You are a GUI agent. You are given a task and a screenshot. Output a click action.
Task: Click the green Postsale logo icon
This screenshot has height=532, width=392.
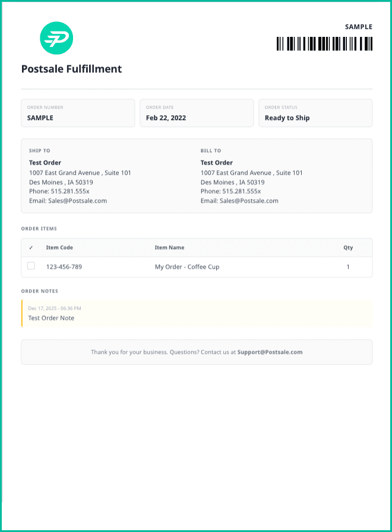[x=56, y=38]
